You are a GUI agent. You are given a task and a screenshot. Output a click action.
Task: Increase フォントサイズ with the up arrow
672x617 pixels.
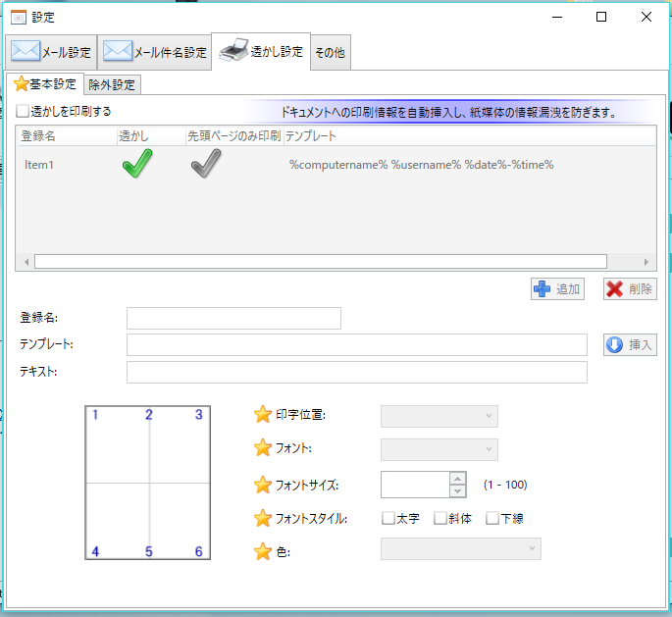point(458,479)
